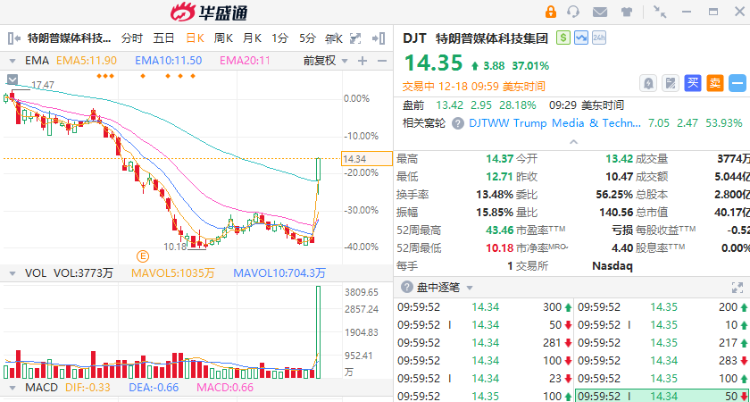
Task: Collapse the quote header chevron
Action: click(x=574, y=142)
